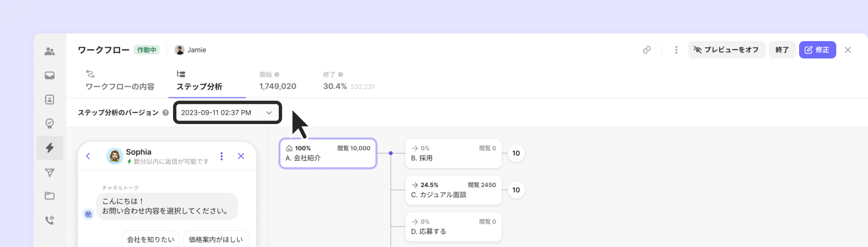Screen dimensions: 868x247
Task: Open Sophia chat options menu
Action: [x=222, y=156]
